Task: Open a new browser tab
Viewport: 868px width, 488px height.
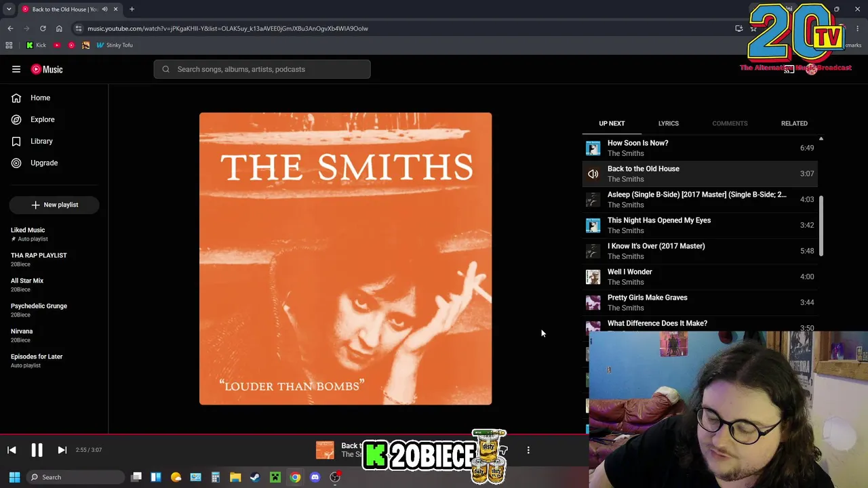Action: tap(132, 9)
